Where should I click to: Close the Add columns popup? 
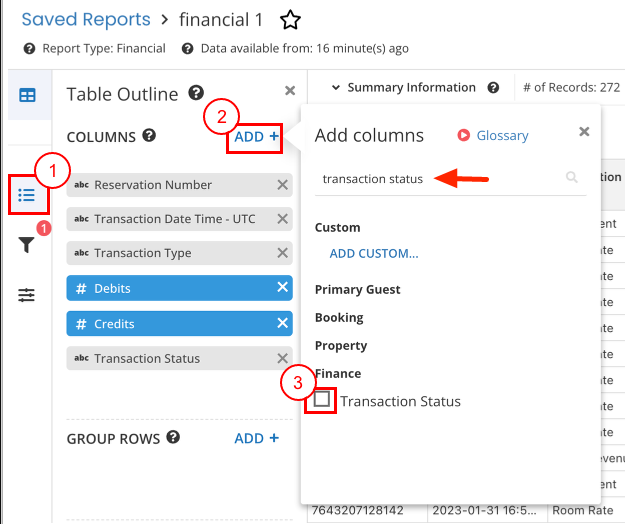click(584, 132)
